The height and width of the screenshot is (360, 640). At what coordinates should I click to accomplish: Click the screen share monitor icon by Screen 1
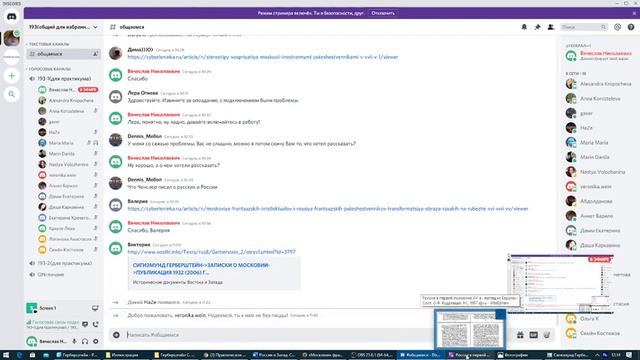click(95, 308)
